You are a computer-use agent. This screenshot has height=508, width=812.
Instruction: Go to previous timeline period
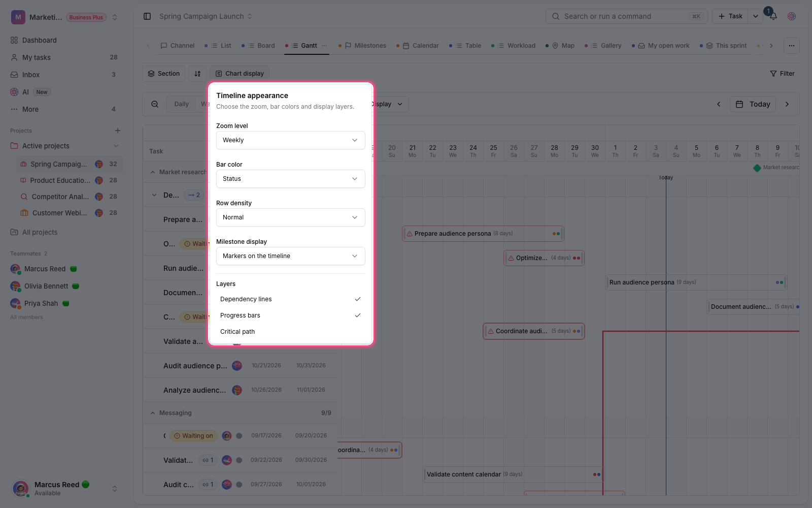click(x=719, y=104)
